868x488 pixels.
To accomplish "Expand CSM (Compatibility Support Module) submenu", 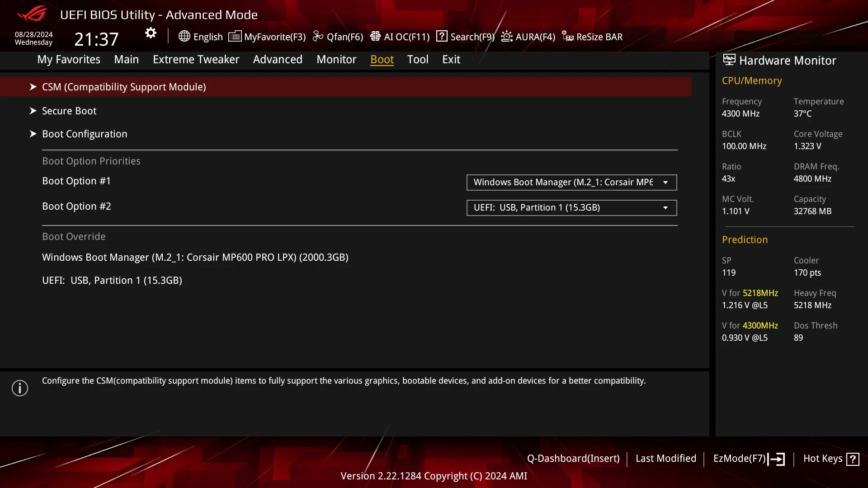I will pos(124,87).
